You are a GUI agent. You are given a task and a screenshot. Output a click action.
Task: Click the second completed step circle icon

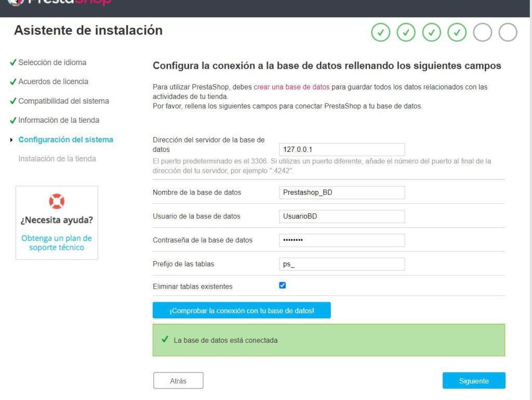point(406,32)
